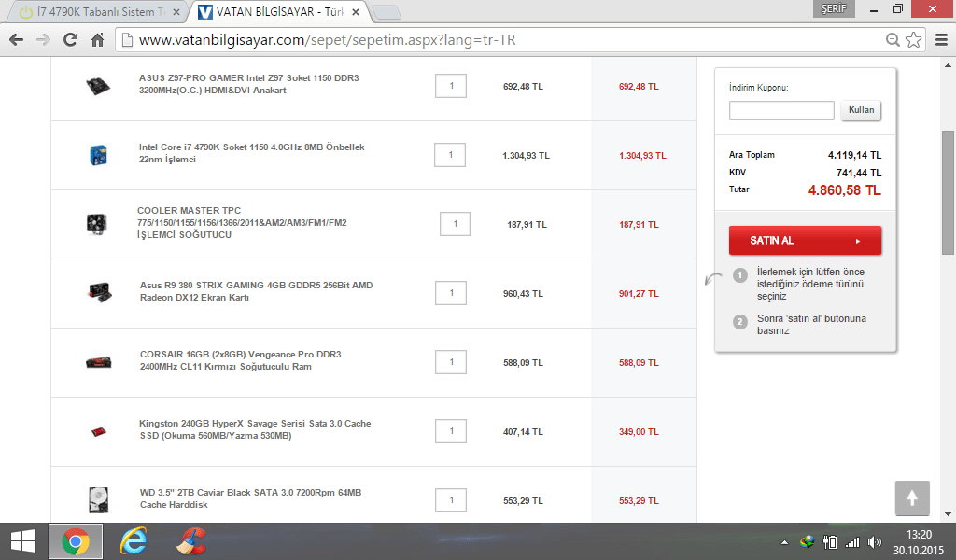The height and width of the screenshot is (560, 956).
Task: Click quantity box for WD 2TB Caviar Black
Action: 451,499
